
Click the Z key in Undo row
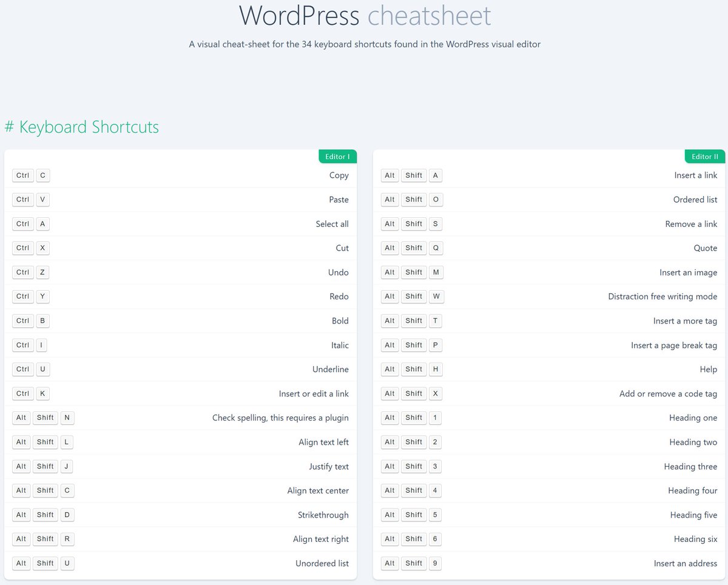coord(42,272)
